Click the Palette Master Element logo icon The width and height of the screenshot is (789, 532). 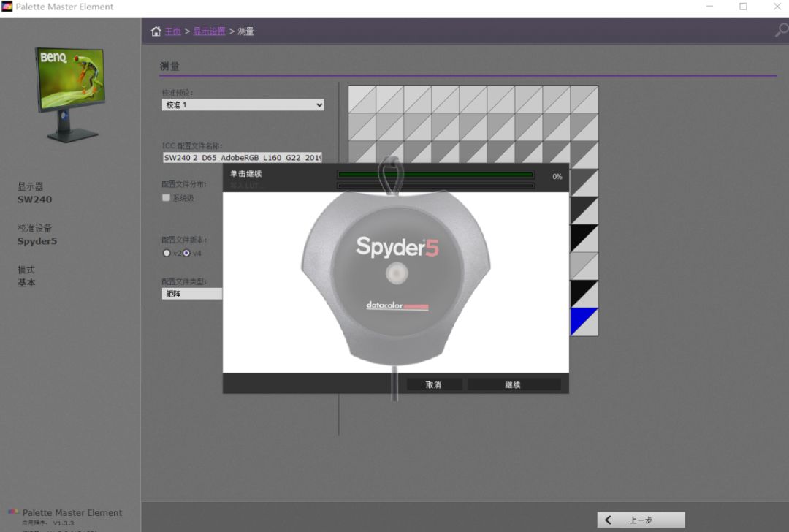(13, 512)
